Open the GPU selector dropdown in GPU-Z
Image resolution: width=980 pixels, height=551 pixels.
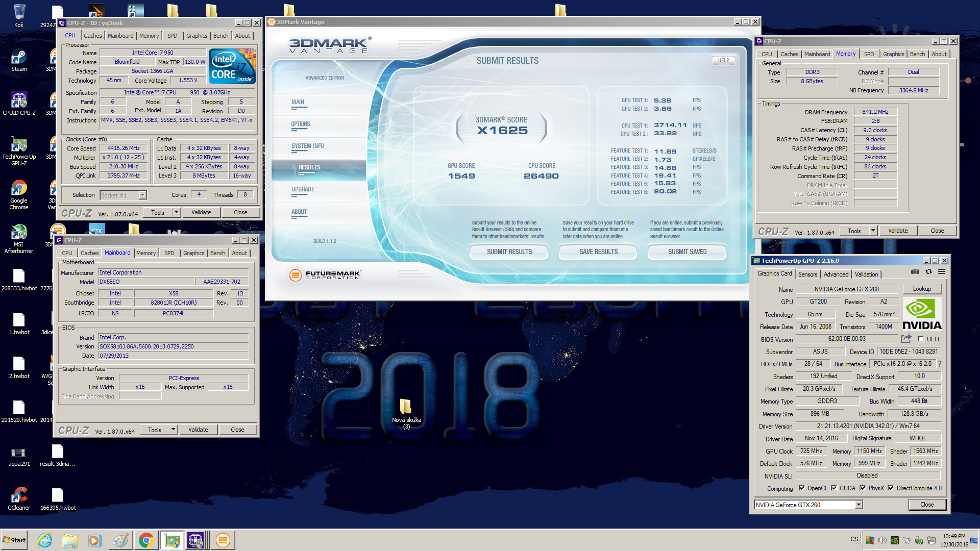click(859, 505)
